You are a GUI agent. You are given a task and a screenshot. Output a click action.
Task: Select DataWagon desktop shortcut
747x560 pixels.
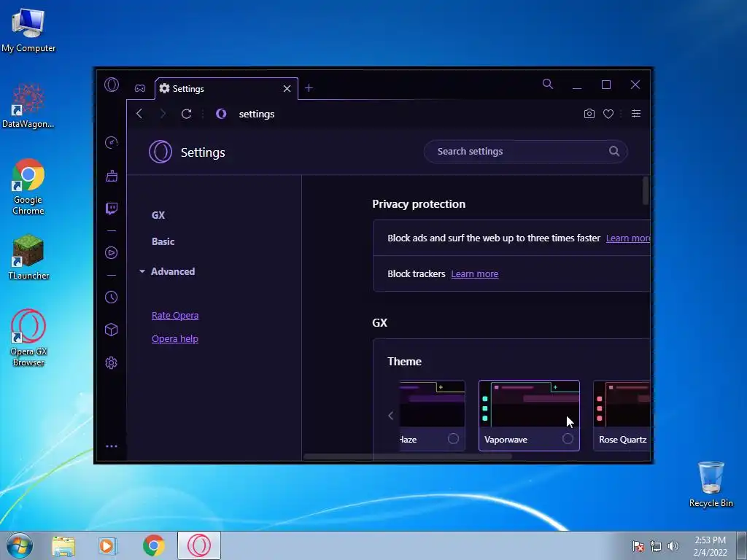click(x=28, y=106)
